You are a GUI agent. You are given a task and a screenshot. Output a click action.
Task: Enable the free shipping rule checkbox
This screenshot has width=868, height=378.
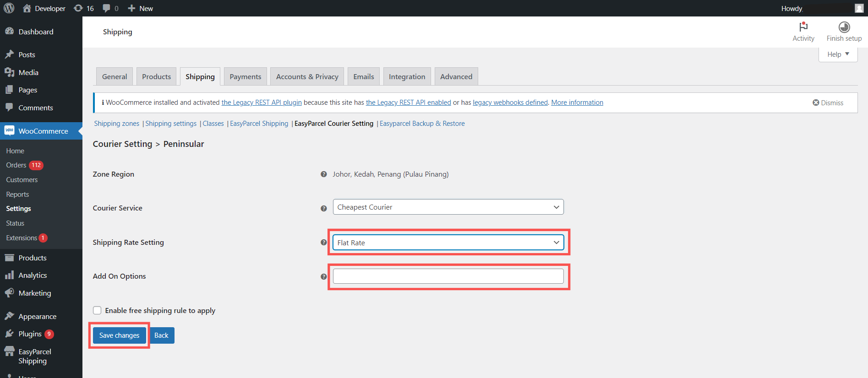point(97,310)
